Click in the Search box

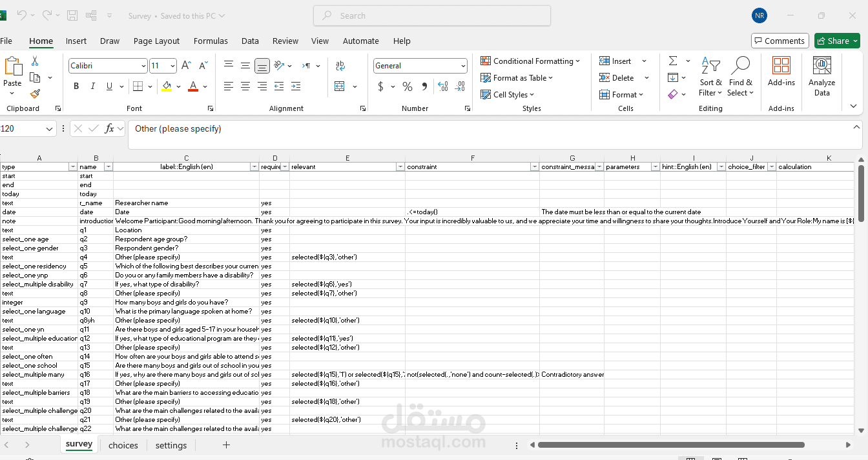[432, 15]
